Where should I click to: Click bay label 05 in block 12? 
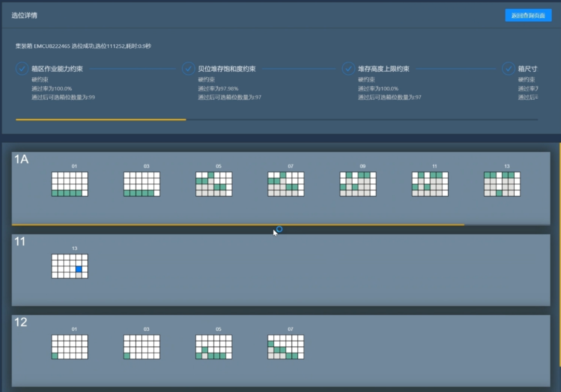coord(218,329)
